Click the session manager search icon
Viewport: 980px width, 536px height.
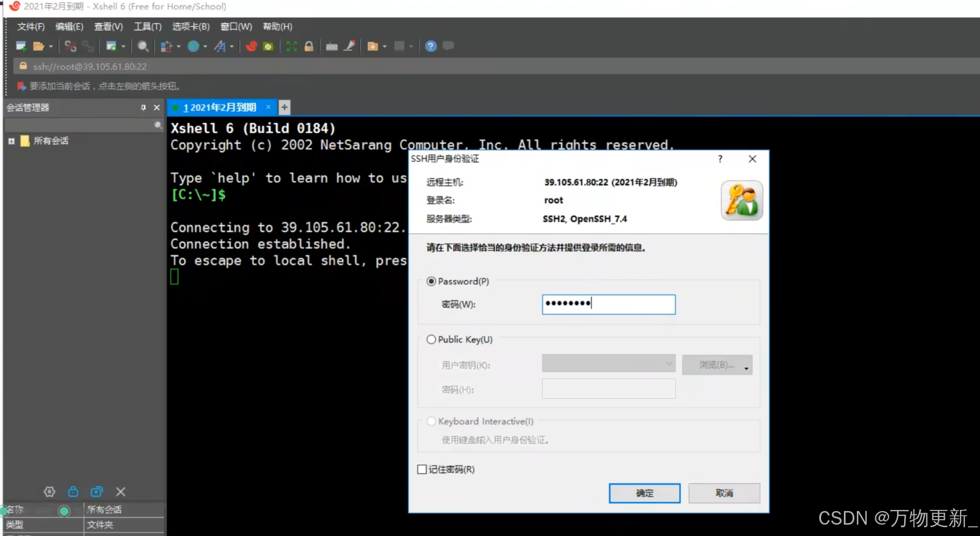click(x=158, y=125)
